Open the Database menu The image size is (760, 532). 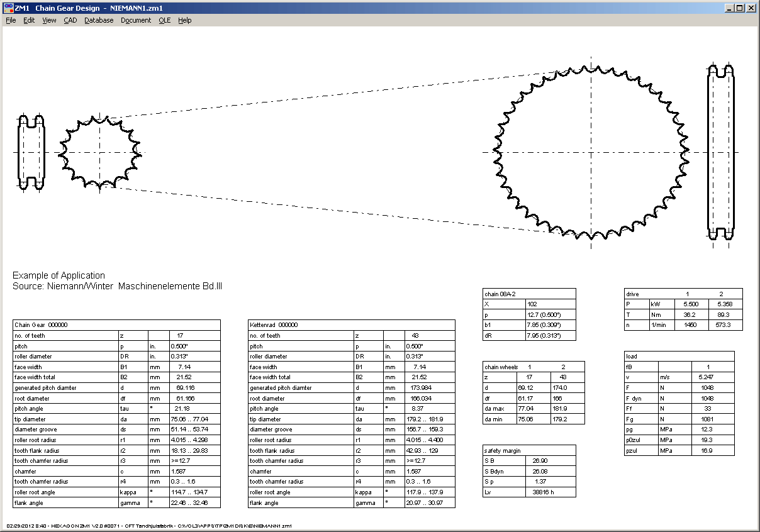point(99,20)
